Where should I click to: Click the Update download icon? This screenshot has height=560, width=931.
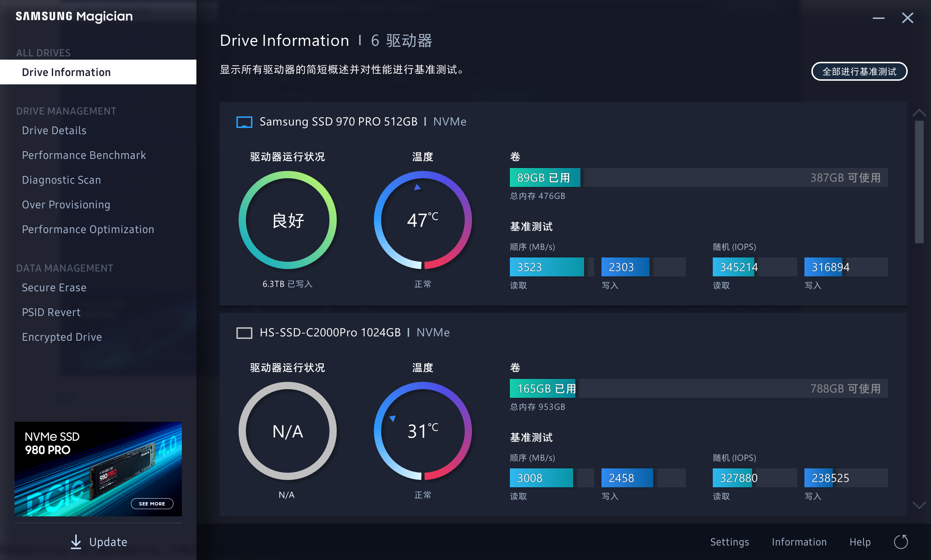[x=77, y=541]
